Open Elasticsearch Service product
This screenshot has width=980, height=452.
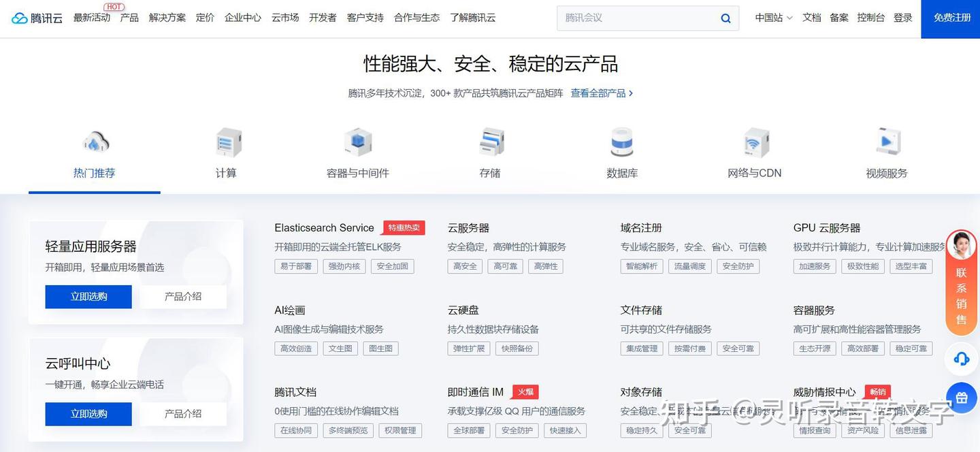click(x=324, y=228)
